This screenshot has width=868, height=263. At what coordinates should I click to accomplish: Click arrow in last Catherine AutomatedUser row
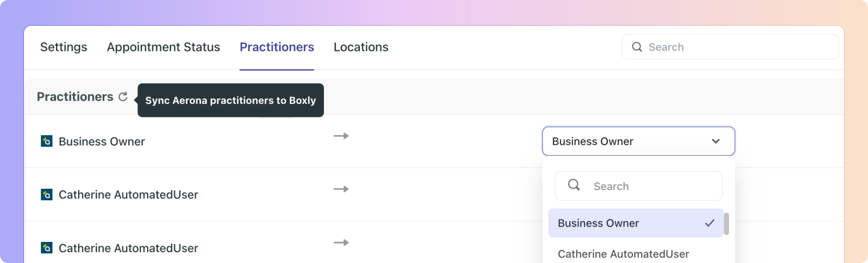(x=341, y=242)
